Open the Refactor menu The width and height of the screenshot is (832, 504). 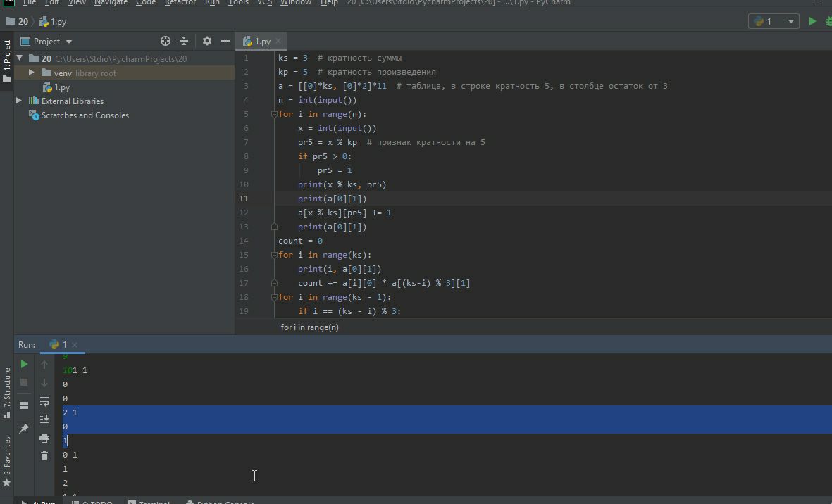pos(180,3)
